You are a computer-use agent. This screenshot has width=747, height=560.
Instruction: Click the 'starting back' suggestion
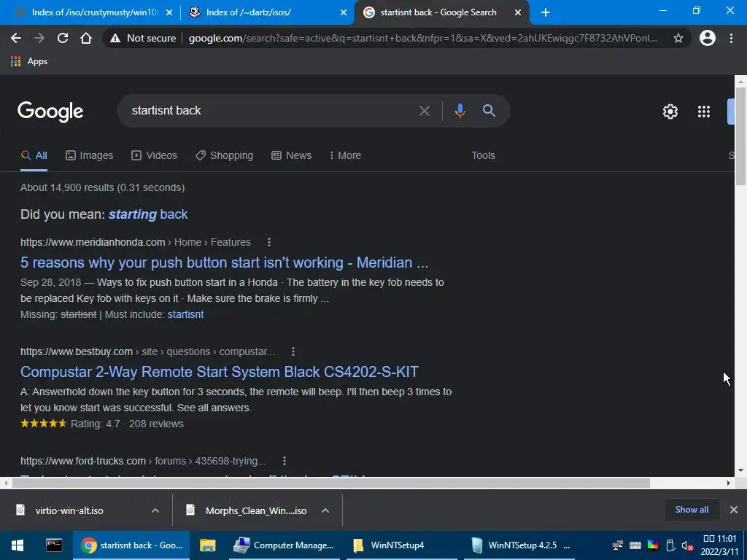[148, 214]
